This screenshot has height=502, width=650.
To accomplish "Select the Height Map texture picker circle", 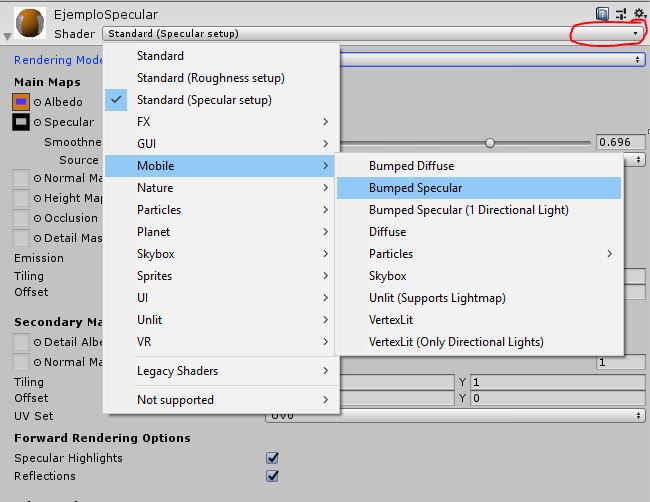I will 37,198.
